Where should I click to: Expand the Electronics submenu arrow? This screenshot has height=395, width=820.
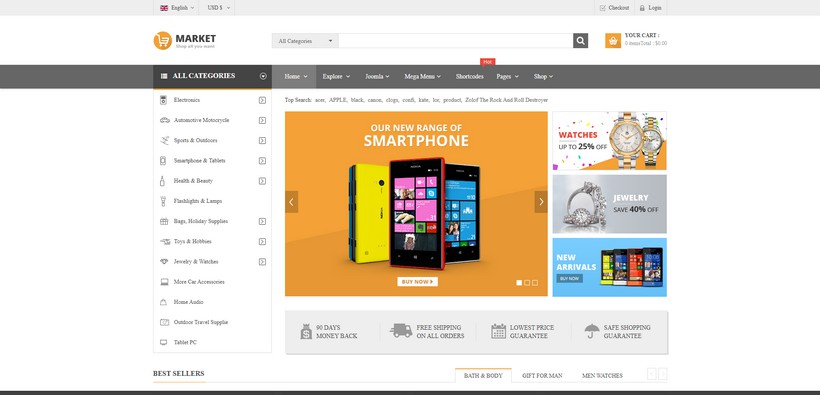(263, 100)
